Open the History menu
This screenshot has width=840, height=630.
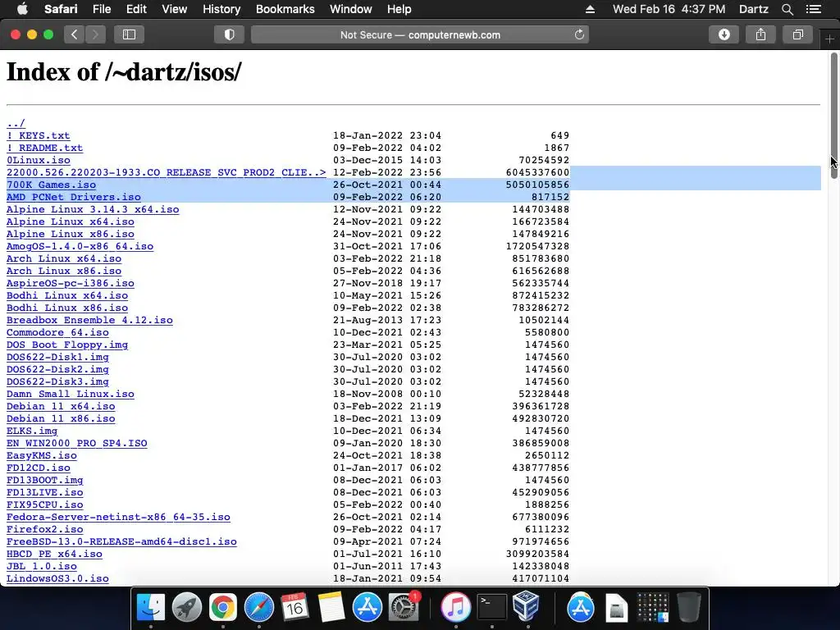click(221, 9)
